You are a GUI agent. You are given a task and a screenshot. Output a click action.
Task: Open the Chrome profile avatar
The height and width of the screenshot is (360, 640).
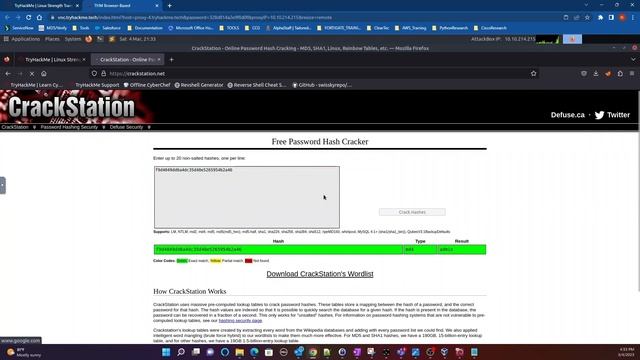click(x=622, y=18)
